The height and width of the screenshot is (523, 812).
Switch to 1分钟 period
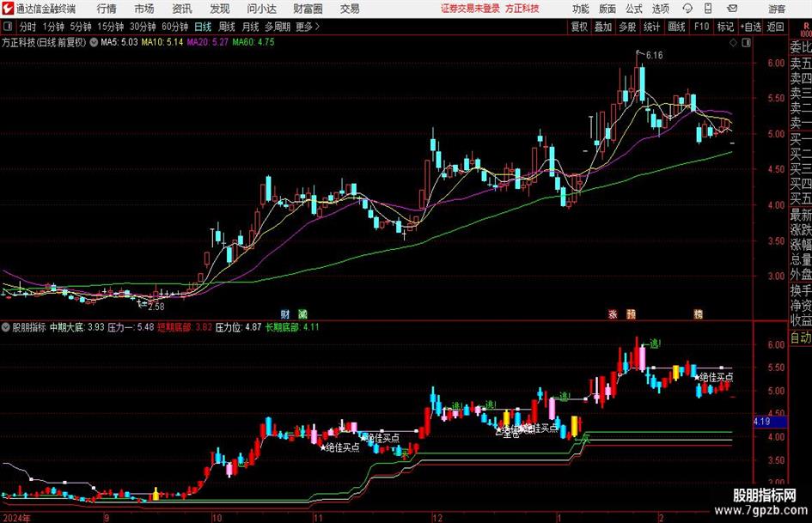[x=53, y=27]
